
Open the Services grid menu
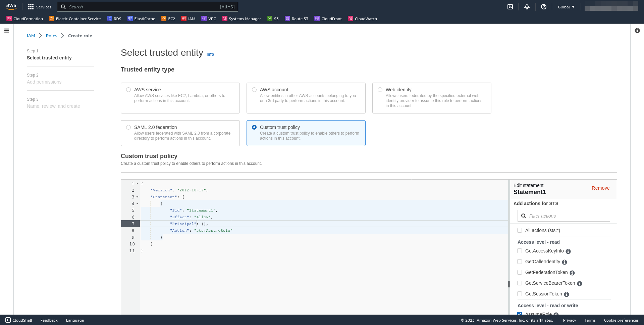pos(40,7)
